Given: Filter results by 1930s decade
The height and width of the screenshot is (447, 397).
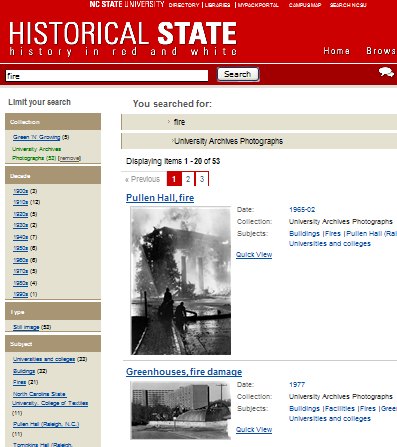Looking at the screenshot, I should pos(20,225).
